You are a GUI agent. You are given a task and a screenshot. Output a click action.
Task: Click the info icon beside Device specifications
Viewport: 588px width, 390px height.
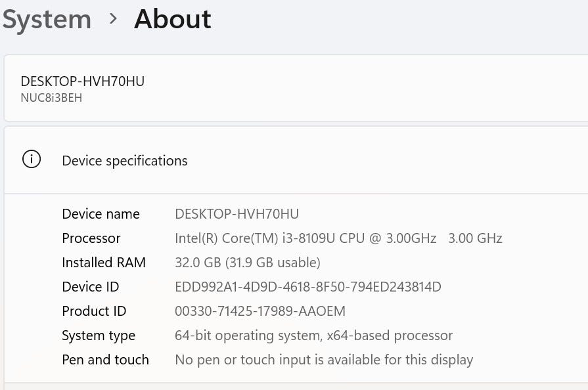(x=31, y=160)
